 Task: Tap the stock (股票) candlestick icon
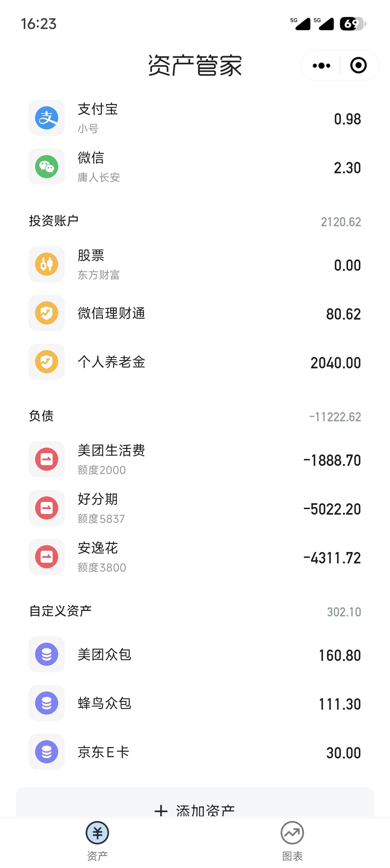[46, 264]
